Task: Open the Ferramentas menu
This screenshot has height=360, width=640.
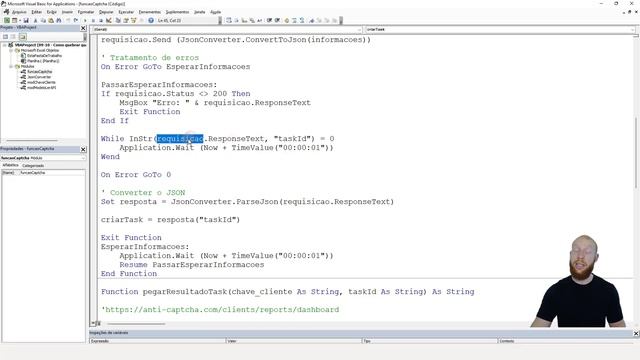Action: tap(149, 12)
